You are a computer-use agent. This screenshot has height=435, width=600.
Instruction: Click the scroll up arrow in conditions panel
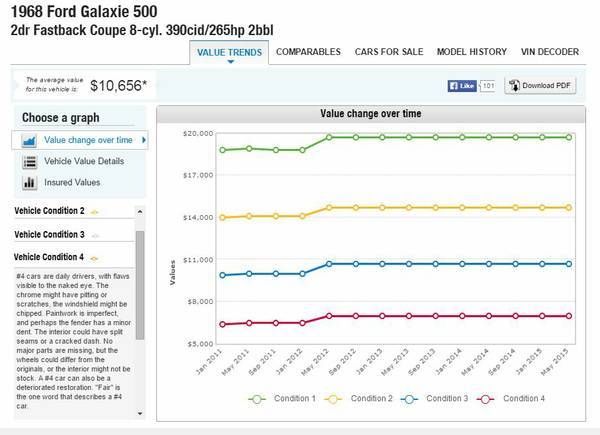pyautogui.click(x=140, y=212)
